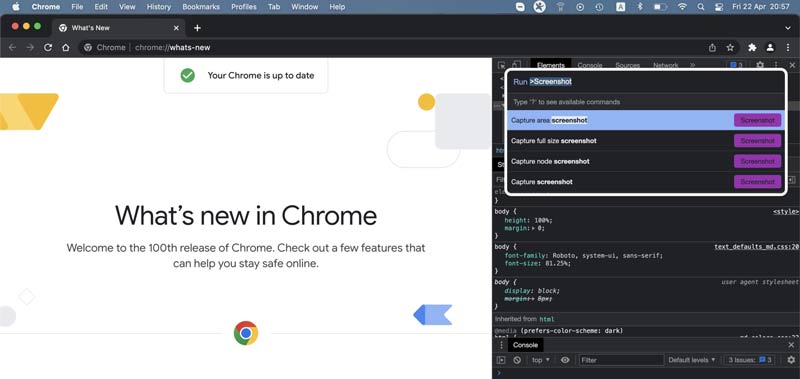This screenshot has width=800, height=379.
Task: Create live expression with eye icon
Action: [x=565, y=360]
